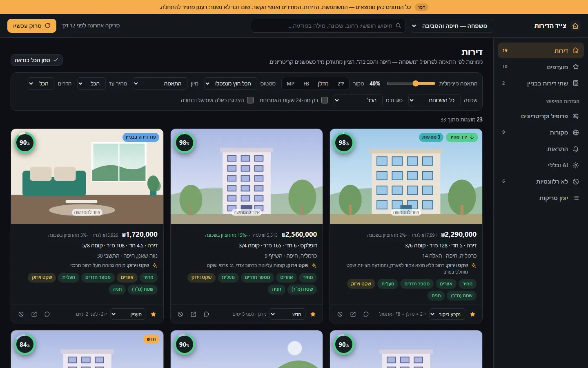Image resolution: width=588 pixels, height=368 pixels.
Task: Focus the חיפוש חופשי search field
Action: tap(328, 26)
